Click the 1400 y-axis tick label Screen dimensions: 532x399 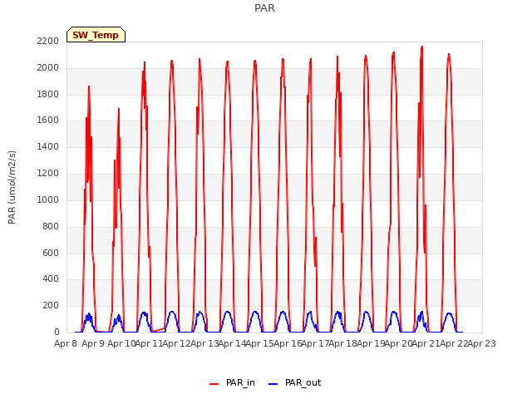pyautogui.click(x=48, y=146)
